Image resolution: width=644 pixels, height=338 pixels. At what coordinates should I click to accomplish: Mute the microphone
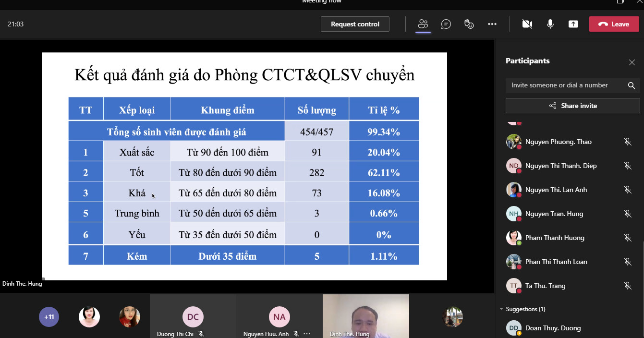(550, 24)
